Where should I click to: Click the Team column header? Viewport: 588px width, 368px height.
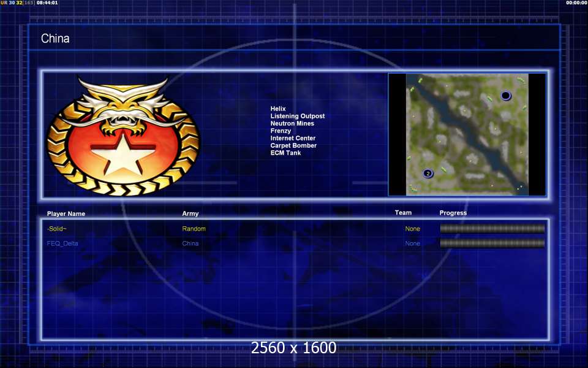(x=403, y=213)
